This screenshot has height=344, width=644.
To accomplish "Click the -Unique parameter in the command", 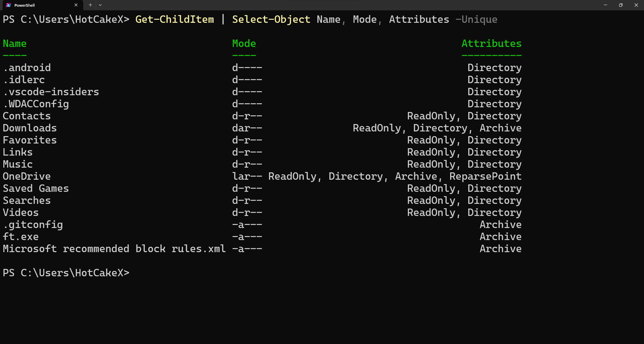I will 477,19.
